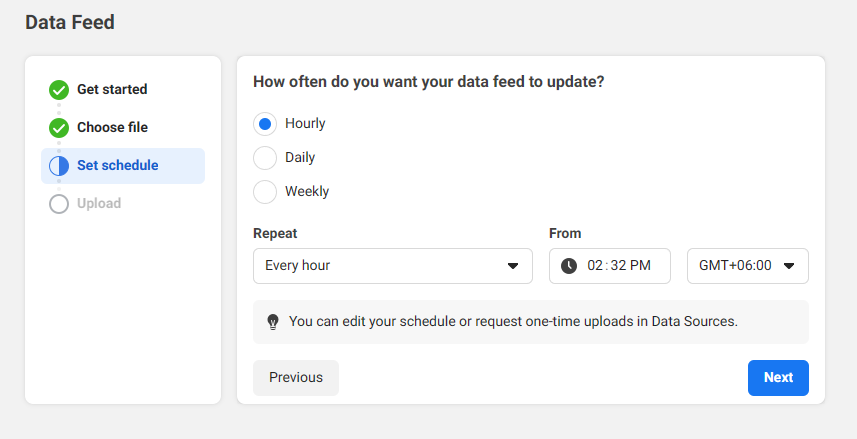Image resolution: width=857 pixels, height=439 pixels.
Task: Open the Repeat 'Every hour' dropdown
Action: click(392, 266)
